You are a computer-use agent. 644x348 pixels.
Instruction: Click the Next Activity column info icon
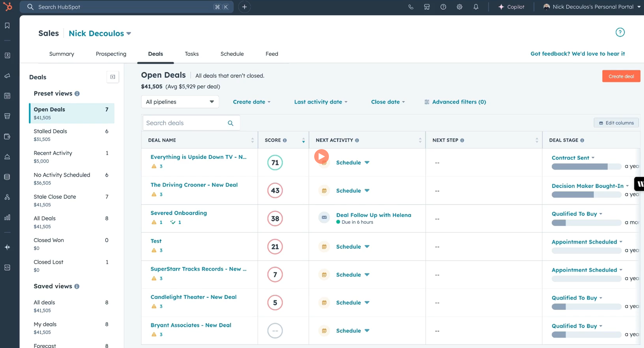click(x=357, y=140)
